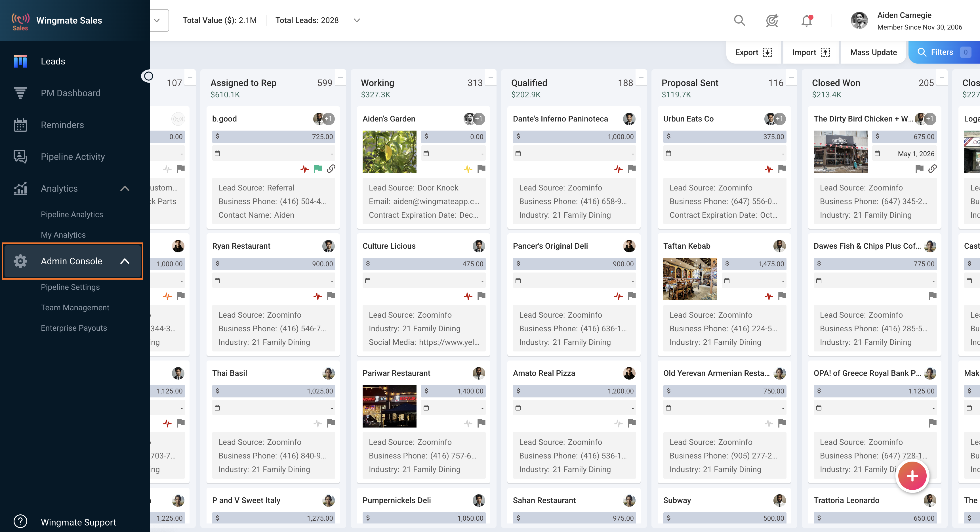The image size is (980, 532).
Task: Collapse the Assigned to Rep column
Action: (x=340, y=77)
